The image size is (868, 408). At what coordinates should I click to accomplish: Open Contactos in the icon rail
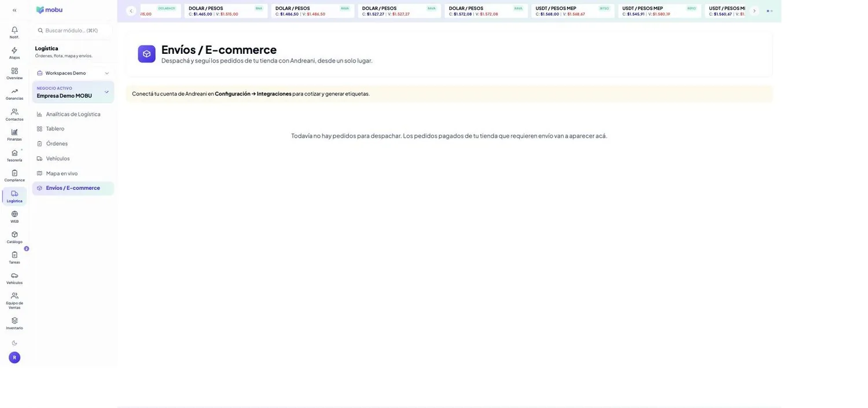tap(14, 115)
